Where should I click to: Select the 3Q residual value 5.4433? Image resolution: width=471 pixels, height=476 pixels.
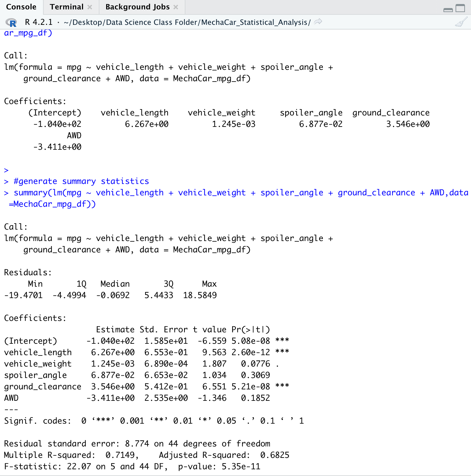159,295
